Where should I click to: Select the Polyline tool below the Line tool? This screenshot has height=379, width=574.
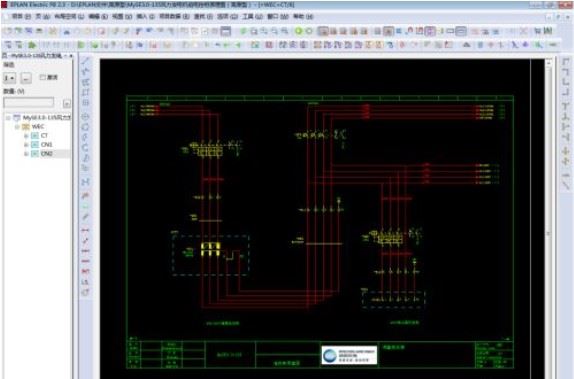click(86, 71)
